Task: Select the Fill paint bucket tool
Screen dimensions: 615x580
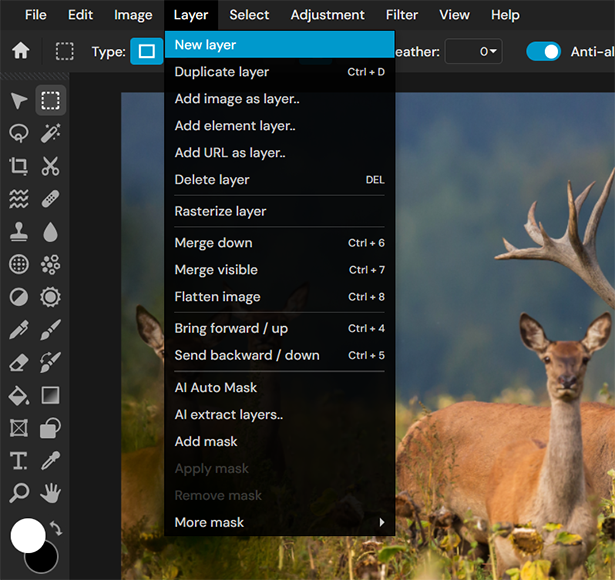Action: pos(18,395)
